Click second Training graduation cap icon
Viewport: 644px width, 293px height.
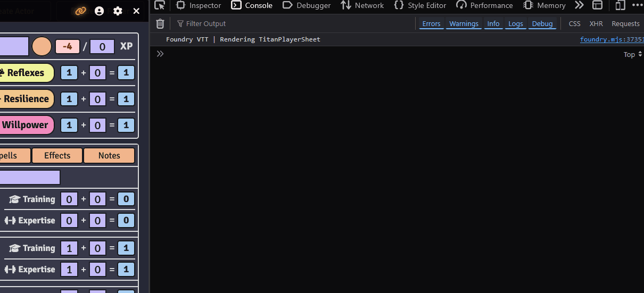14,248
